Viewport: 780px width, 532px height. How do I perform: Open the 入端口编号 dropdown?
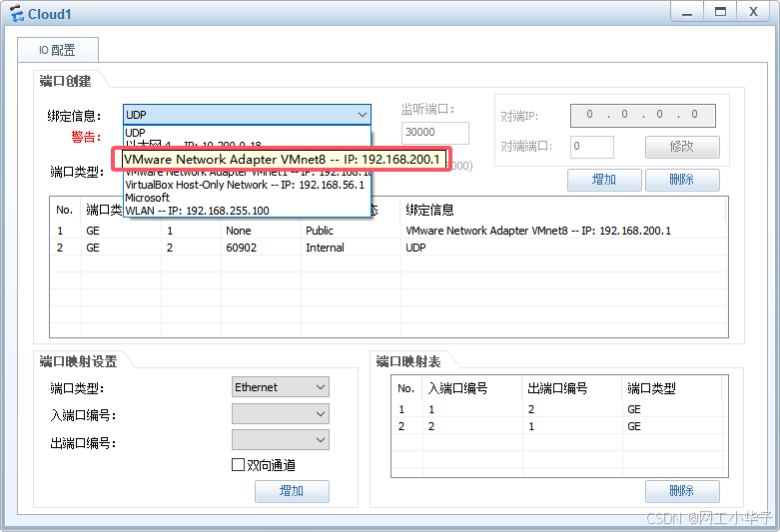[x=281, y=413]
